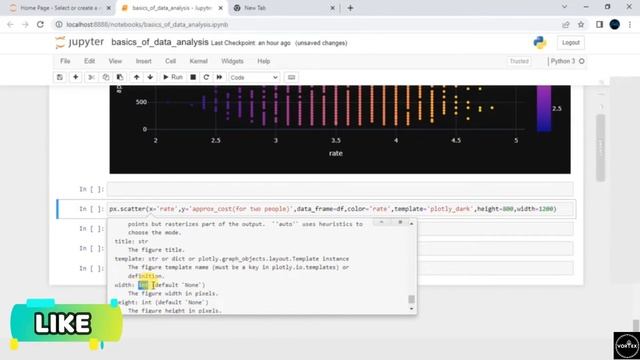This screenshot has height=360, width=640.
Task: Close the docstring tooltip
Action: click(x=400, y=222)
